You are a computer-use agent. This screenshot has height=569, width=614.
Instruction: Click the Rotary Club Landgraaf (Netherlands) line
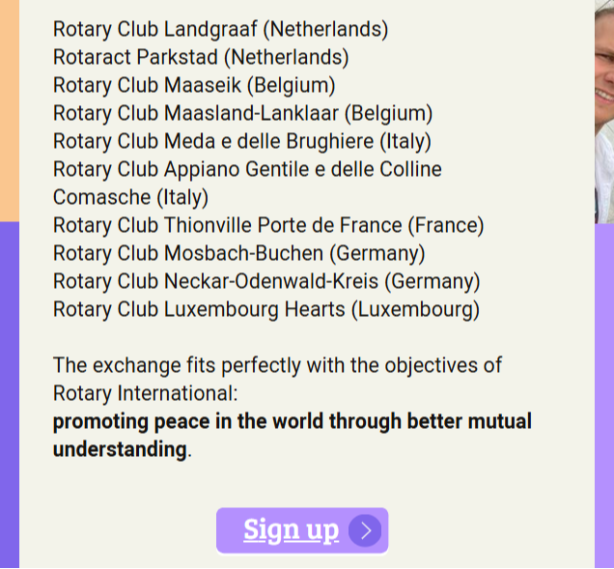pyautogui.click(x=220, y=29)
